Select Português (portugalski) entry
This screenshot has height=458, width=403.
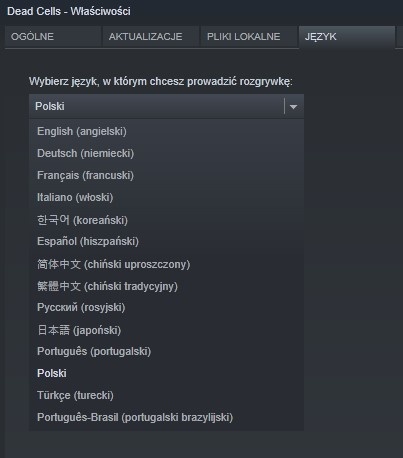166,351
